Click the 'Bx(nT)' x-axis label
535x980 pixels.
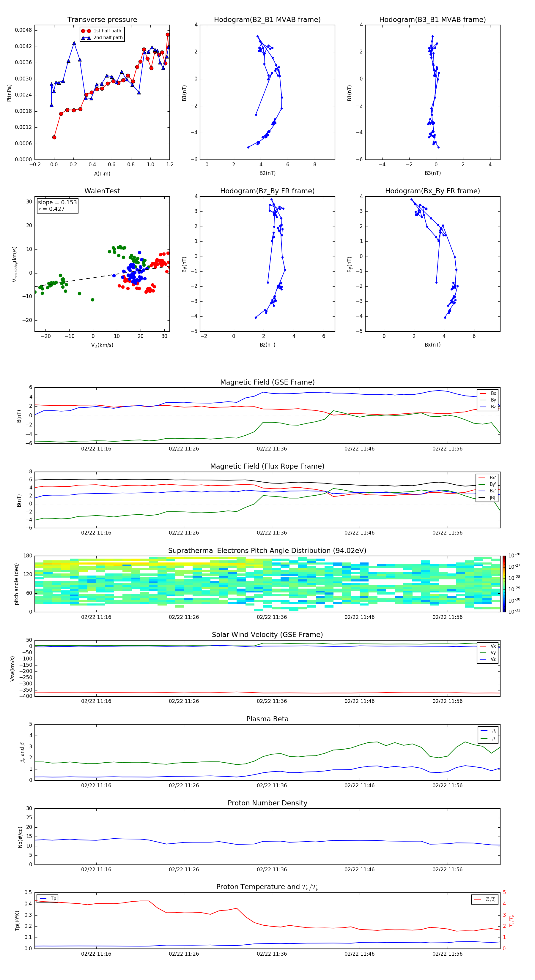432,345
